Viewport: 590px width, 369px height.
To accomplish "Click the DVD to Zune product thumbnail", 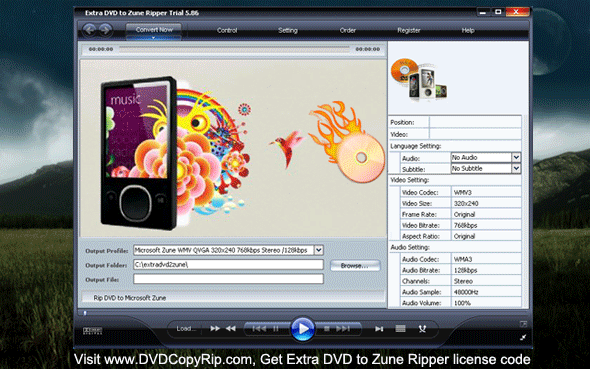I will tap(418, 79).
